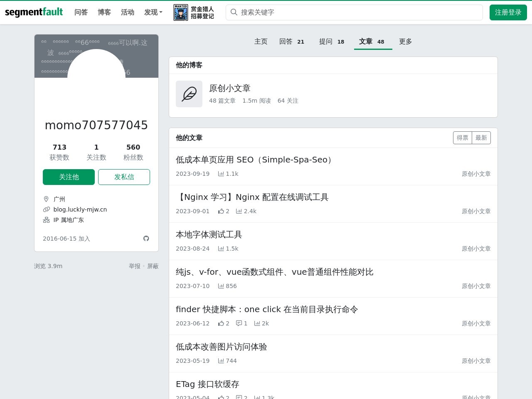
Task: Click the SegmentFault logo
Action: pos(34,12)
